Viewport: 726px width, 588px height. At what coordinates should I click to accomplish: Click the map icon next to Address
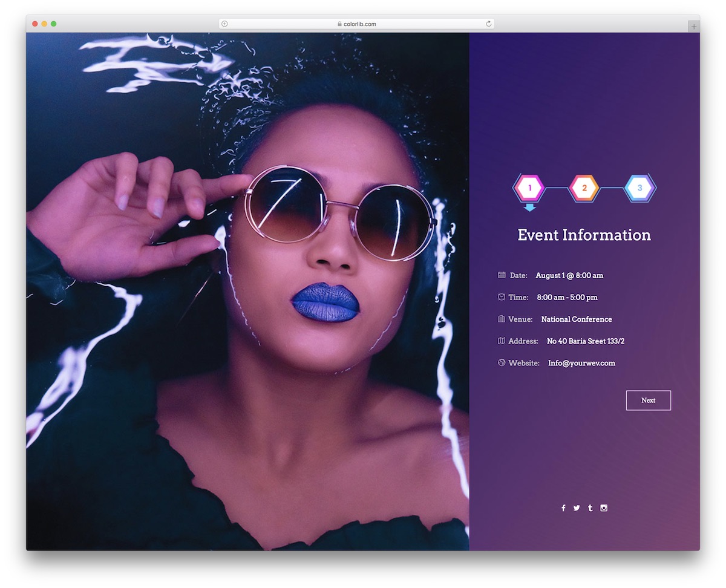tap(502, 341)
